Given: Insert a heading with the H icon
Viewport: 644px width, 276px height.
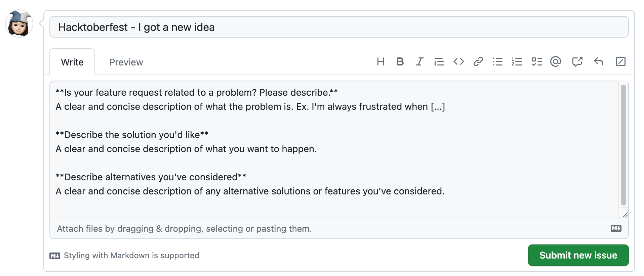Looking at the screenshot, I should (x=380, y=62).
